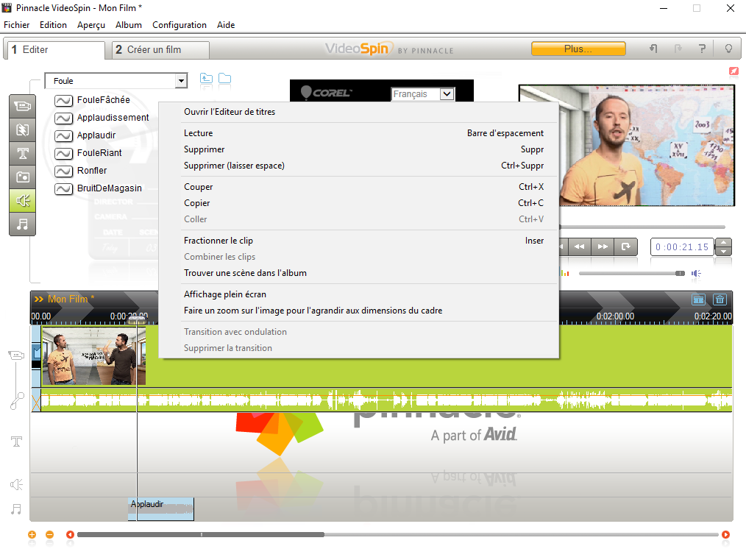Open the photos album tab icon

point(22,177)
